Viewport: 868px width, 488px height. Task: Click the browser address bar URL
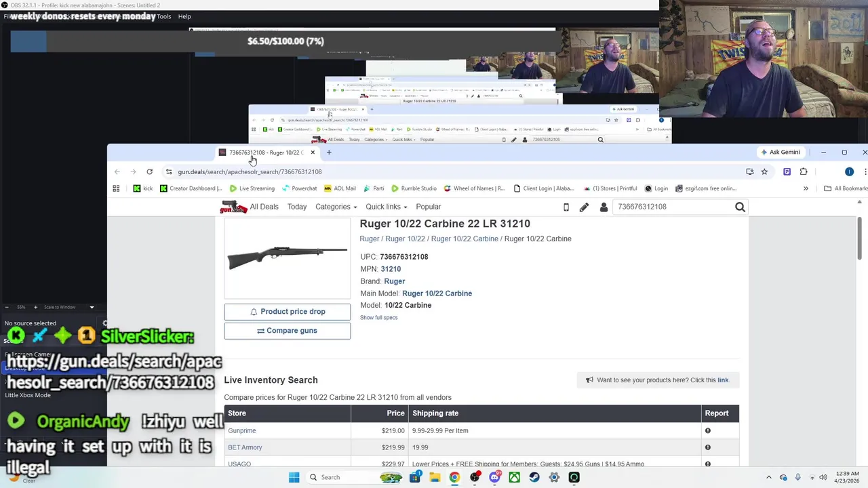(250, 171)
